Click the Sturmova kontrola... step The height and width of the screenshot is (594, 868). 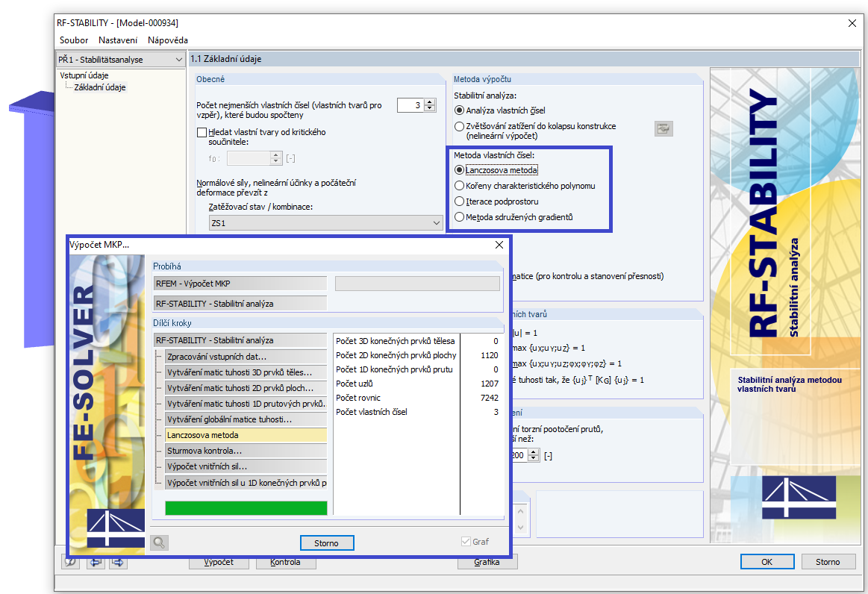[246, 451]
